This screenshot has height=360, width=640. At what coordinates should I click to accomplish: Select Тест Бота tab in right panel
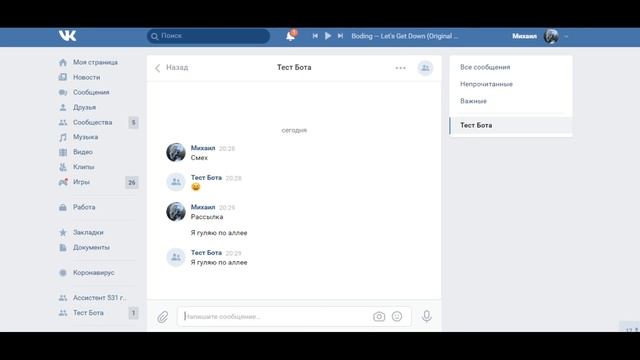tap(511, 125)
